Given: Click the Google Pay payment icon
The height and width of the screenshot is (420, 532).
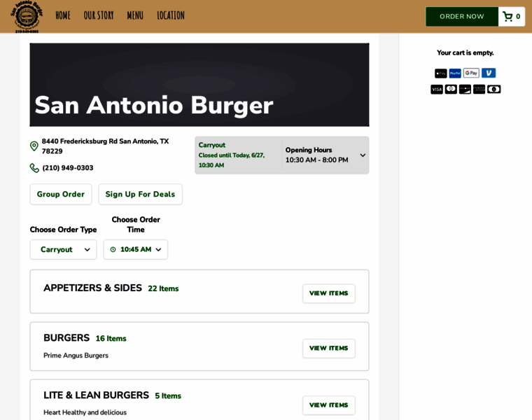Looking at the screenshot, I should [471, 73].
